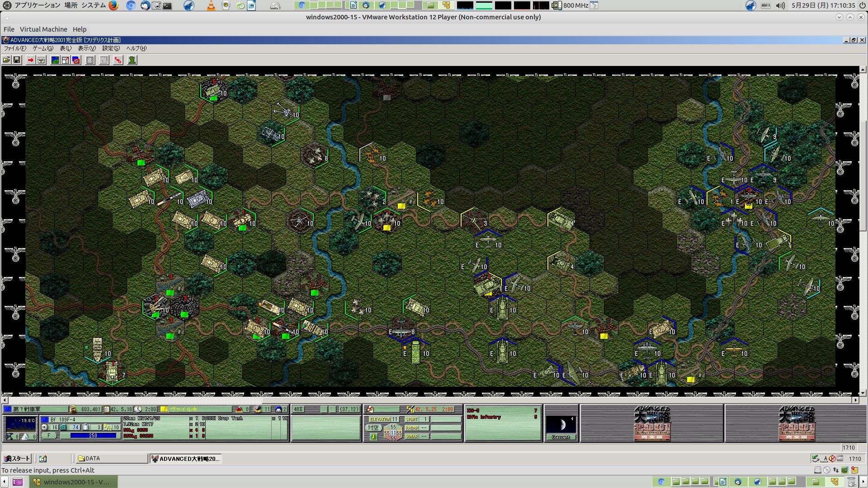Switch to DATA folder taskbar button

point(112,459)
